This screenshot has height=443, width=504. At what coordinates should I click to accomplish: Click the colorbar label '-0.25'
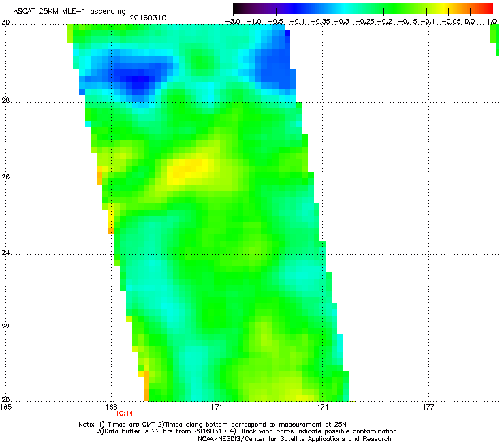[x=364, y=22]
